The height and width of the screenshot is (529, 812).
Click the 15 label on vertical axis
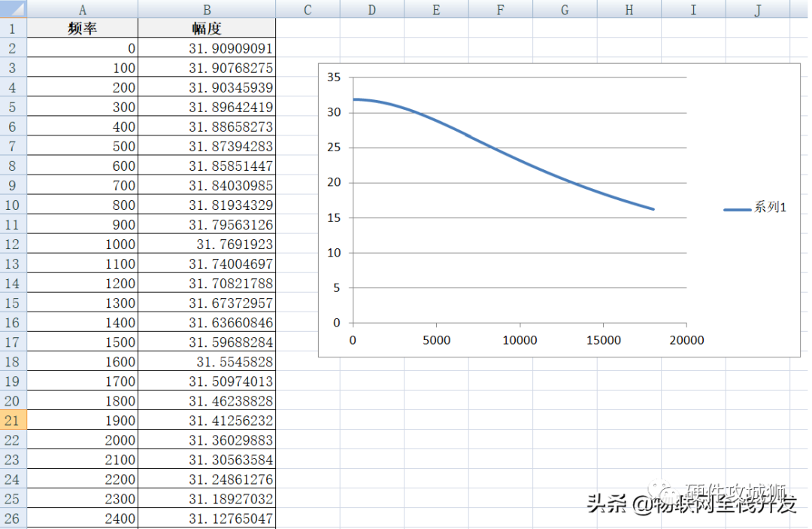point(334,217)
